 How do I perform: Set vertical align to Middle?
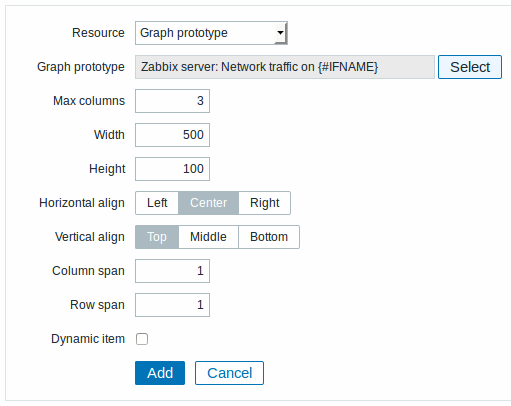(208, 237)
